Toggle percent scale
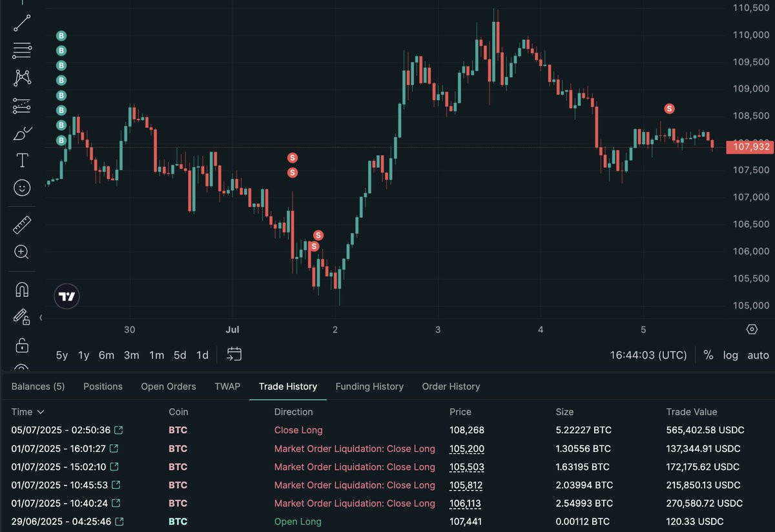Screen dimensions: 775x532 click(x=708, y=355)
